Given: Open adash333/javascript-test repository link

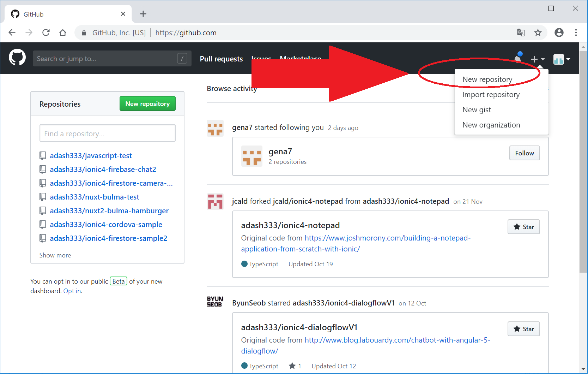Looking at the screenshot, I should tap(91, 156).
